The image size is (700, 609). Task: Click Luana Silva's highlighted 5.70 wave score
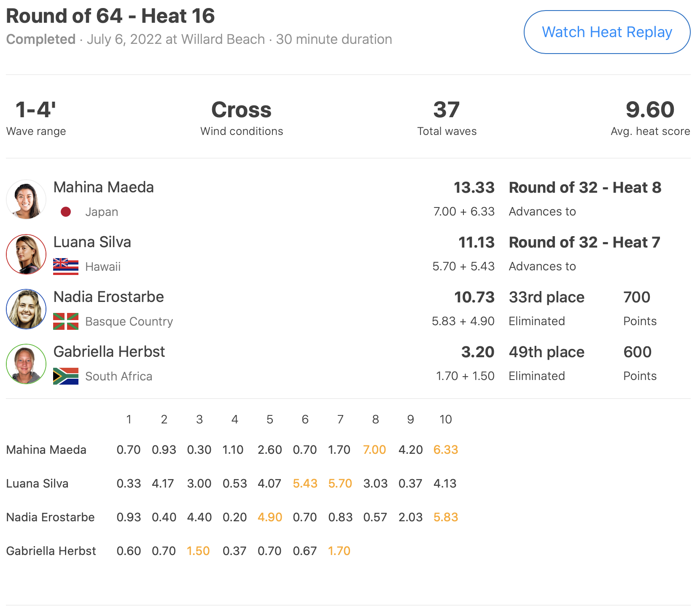(x=340, y=483)
